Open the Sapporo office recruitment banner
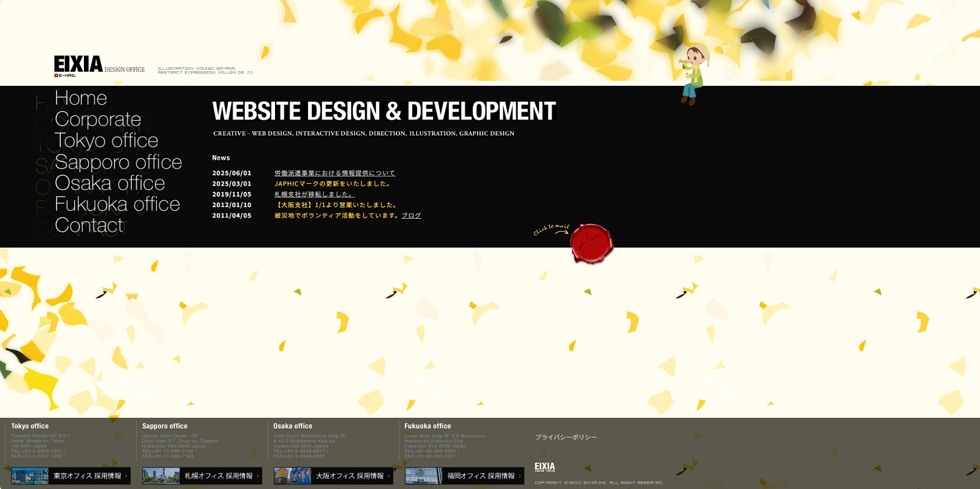 [202, 476]
